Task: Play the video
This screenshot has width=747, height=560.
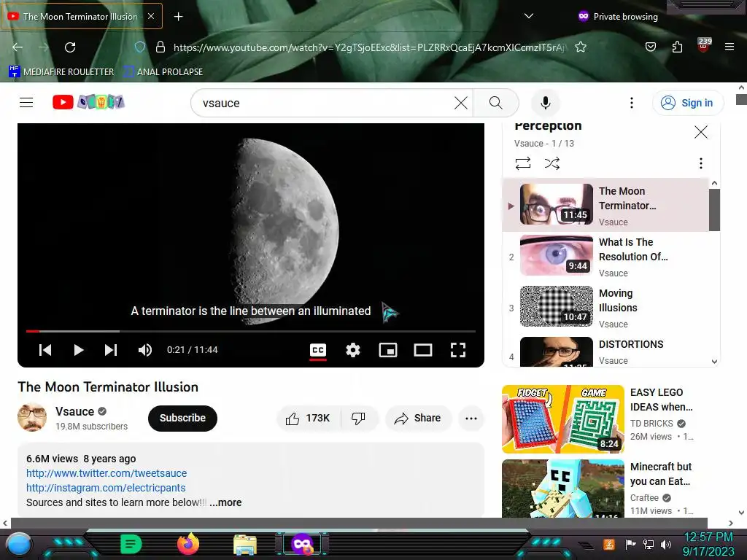Action: [x=79, y=350]
